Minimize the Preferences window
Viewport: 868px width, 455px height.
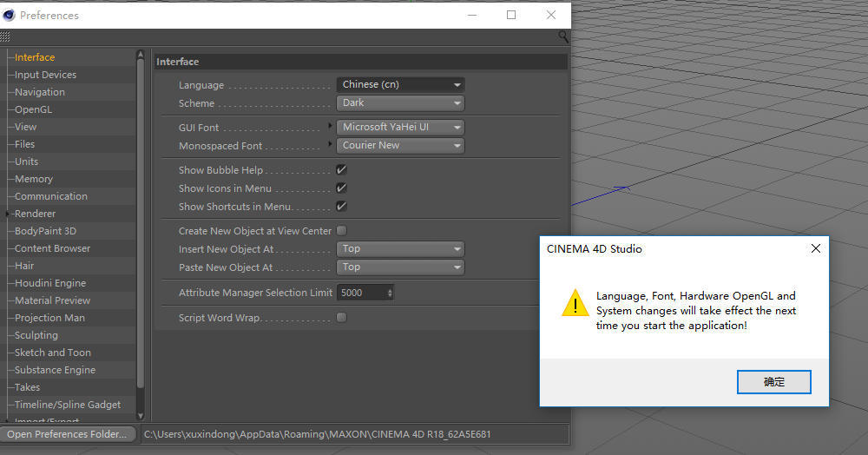[471, 15]
